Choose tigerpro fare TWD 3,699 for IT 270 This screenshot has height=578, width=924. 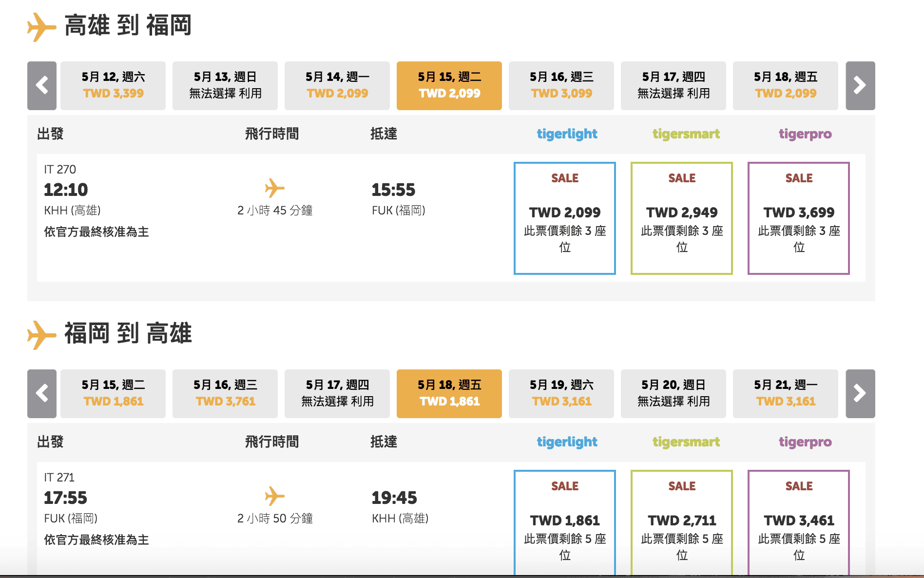click(x=799, y=218)
